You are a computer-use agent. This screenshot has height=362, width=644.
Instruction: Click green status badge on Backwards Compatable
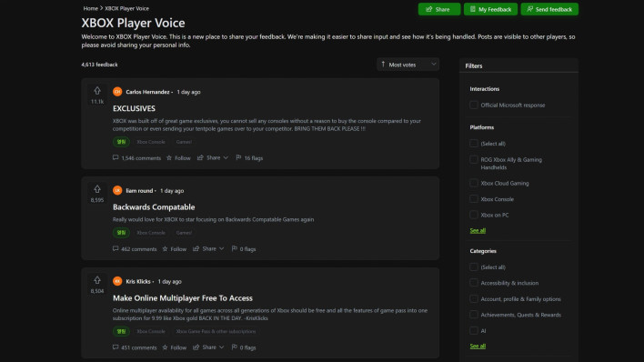click(121, 233)
